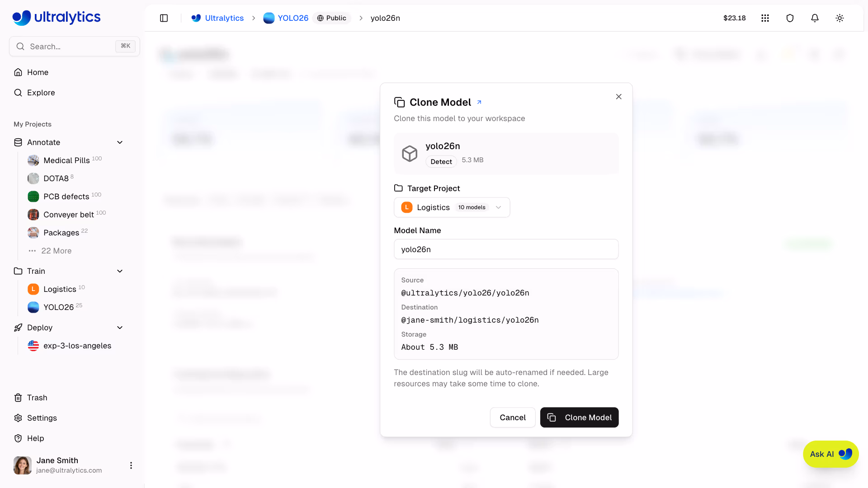Open Jane Smith account options menu
Viewport: 868px width, 488px height.
coord(131,465)
